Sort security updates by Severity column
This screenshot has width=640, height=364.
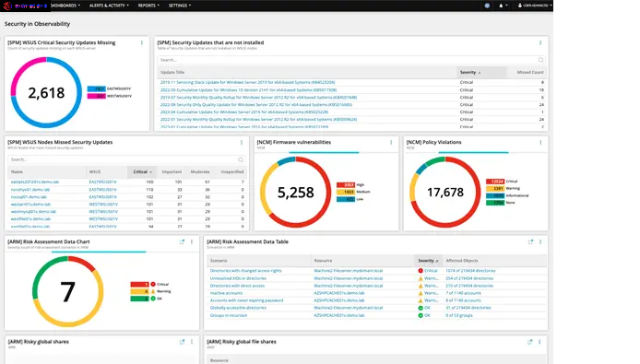click(x=481, y=72)
